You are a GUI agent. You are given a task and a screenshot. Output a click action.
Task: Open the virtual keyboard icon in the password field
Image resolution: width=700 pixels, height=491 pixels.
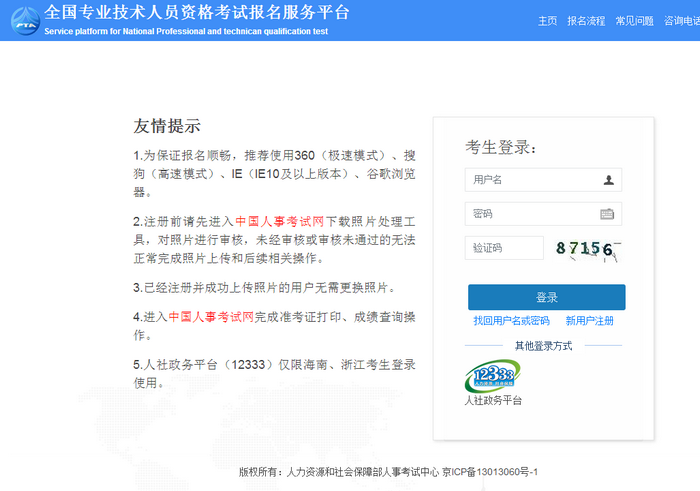click(x=607, y=214)
